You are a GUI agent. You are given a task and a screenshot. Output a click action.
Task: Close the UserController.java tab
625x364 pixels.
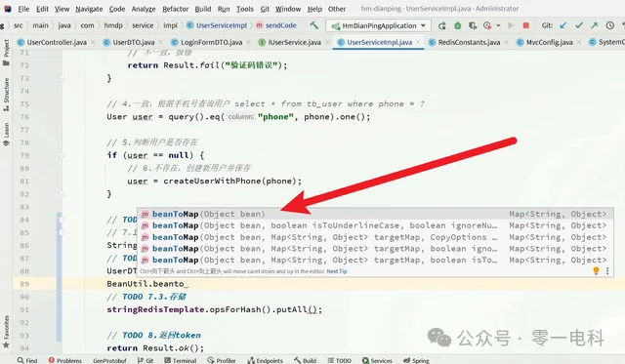coord(93,42)
